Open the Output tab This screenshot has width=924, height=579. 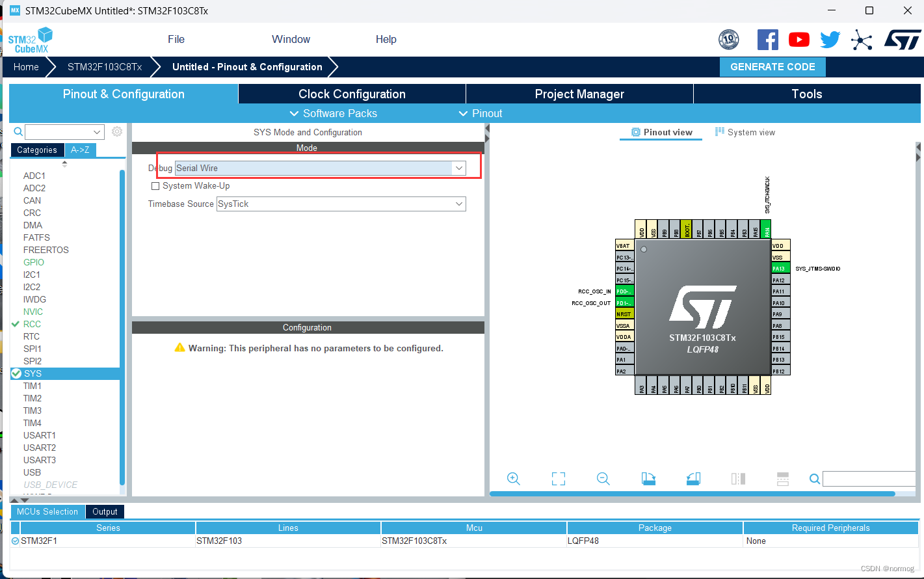[x=105, y=512]
